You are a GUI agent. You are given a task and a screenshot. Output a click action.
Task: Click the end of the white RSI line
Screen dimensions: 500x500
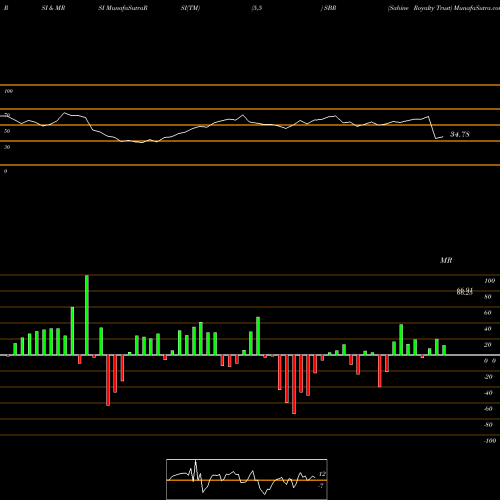tap(443, 137)
